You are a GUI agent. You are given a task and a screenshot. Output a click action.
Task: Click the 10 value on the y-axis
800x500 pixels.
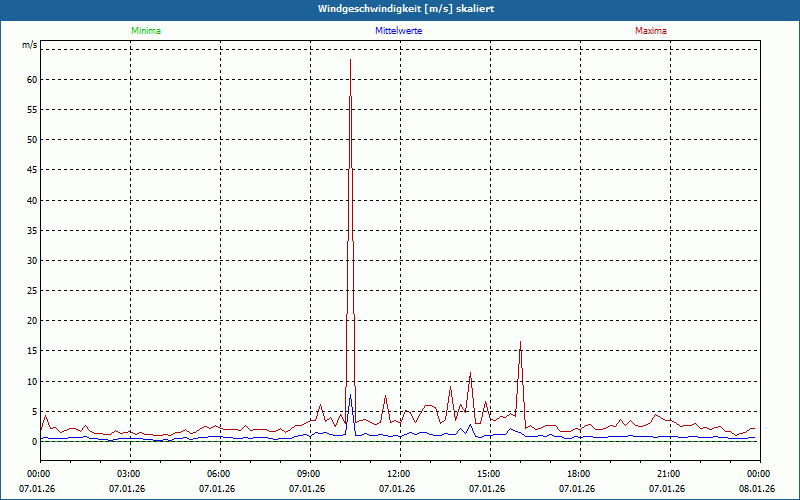tap(32, 382)
